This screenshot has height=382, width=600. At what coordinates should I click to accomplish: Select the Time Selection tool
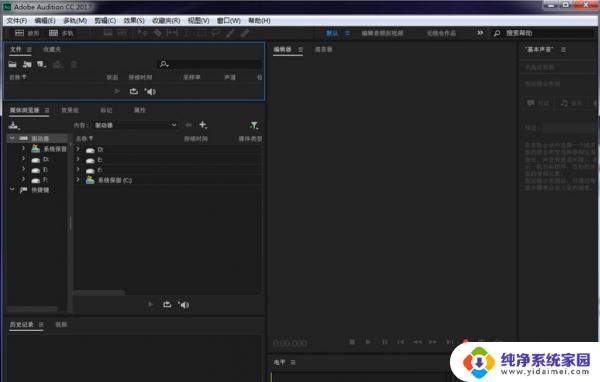(x=187, y=33)
